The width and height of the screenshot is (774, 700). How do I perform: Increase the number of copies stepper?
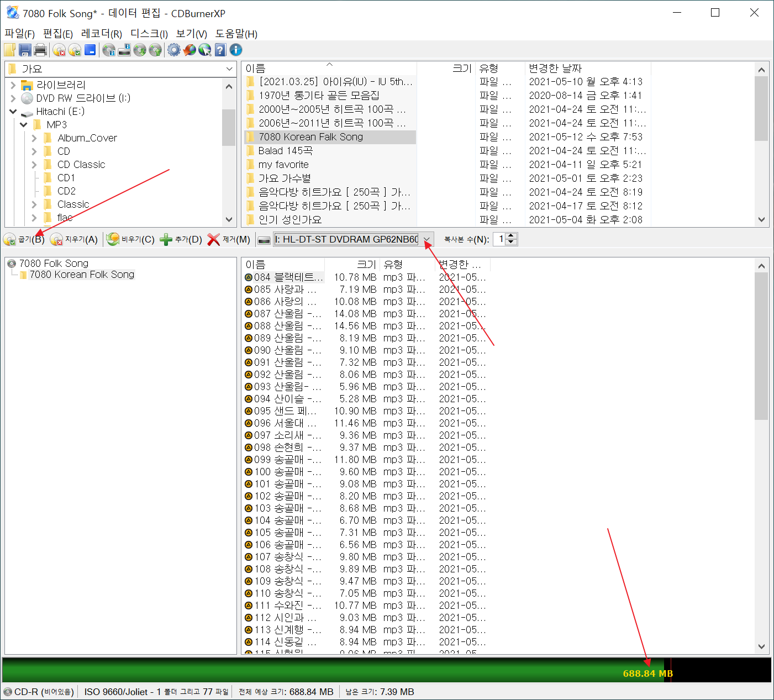(x=512, y=236)
